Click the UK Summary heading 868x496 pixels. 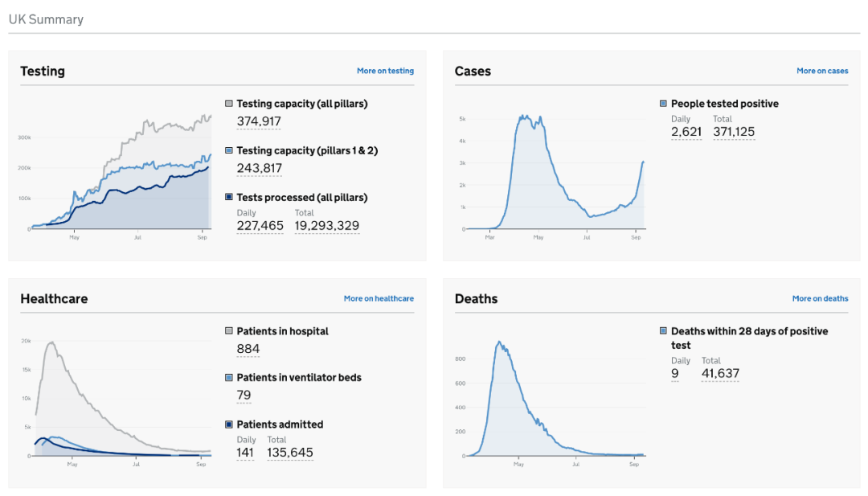pos(46,19)
